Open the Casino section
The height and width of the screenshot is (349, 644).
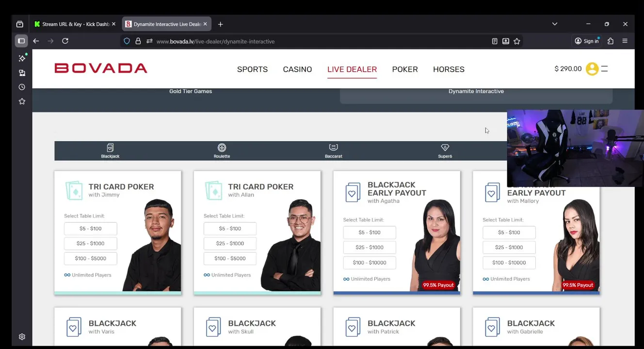[x=297, y=69]
